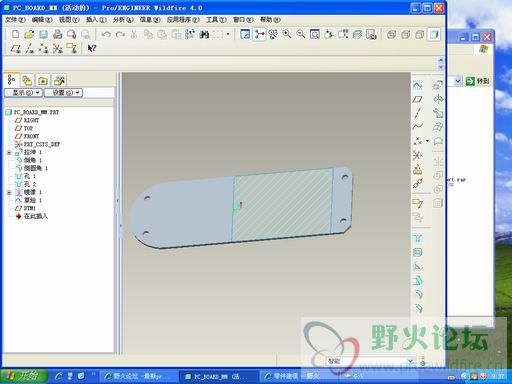
Task: Toggle wireframe display mode icon
Action: (391, 34)
